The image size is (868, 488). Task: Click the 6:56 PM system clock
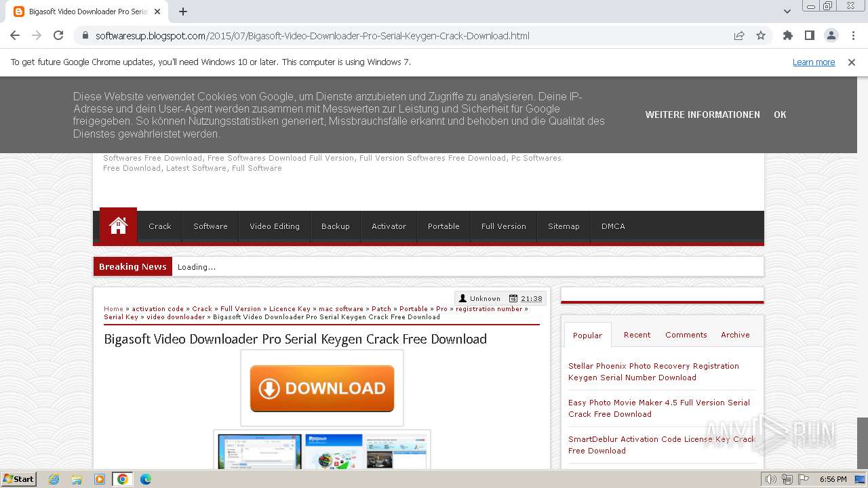[833, 479]
